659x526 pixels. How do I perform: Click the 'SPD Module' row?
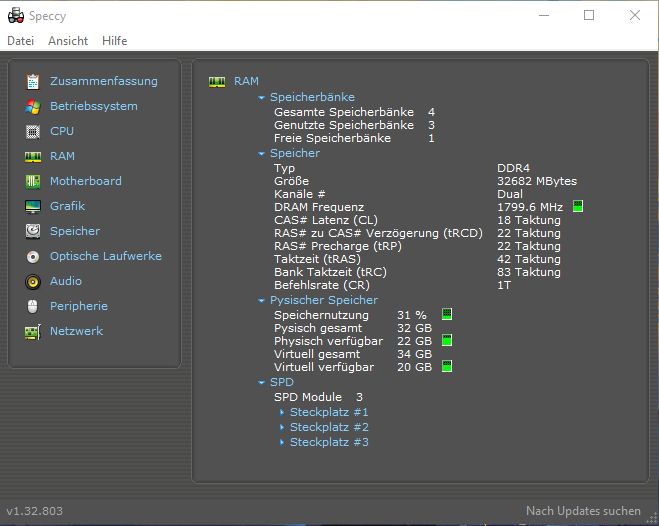tap(318, 397)
